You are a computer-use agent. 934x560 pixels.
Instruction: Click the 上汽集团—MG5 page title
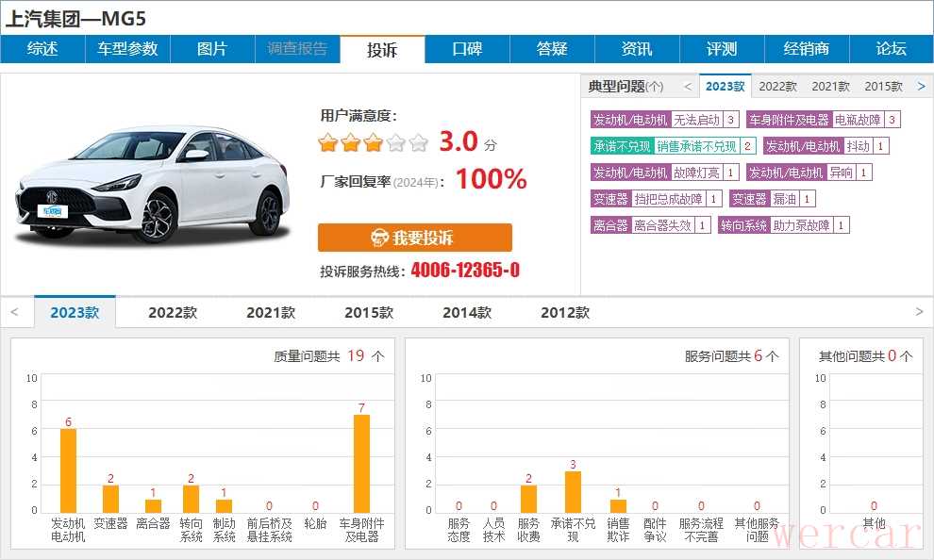tap(75, 19)
